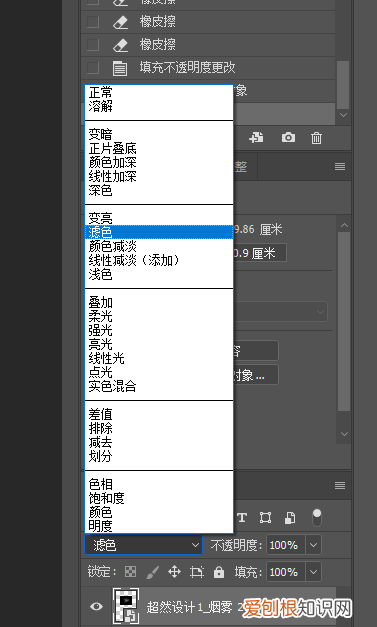Tick history brush box beside 填充不透明度更改
377x627 pixels.
point(93,68)
